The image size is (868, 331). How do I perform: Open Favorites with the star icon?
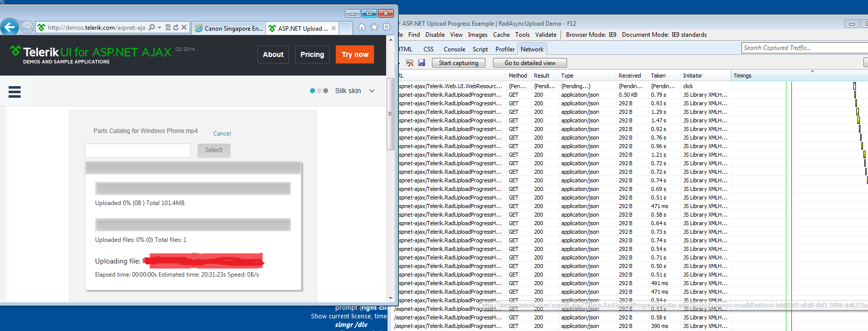pos(374,27)
